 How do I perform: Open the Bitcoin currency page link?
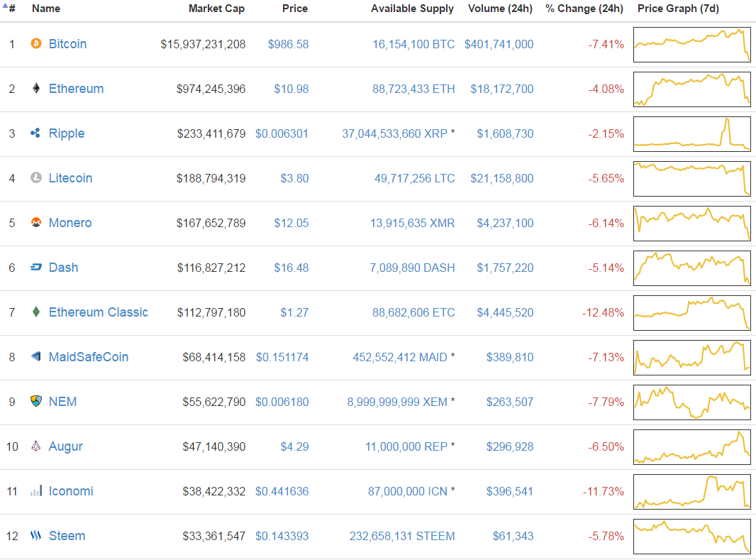click(x=68, y=44)
